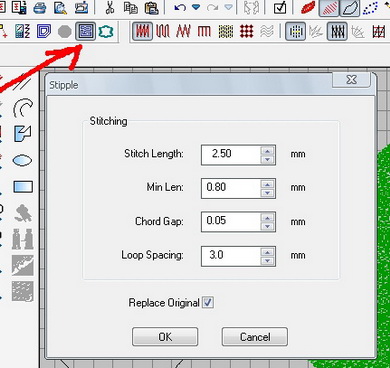
Task: Select the arc drawing tool
Action: tap(23, 108)
